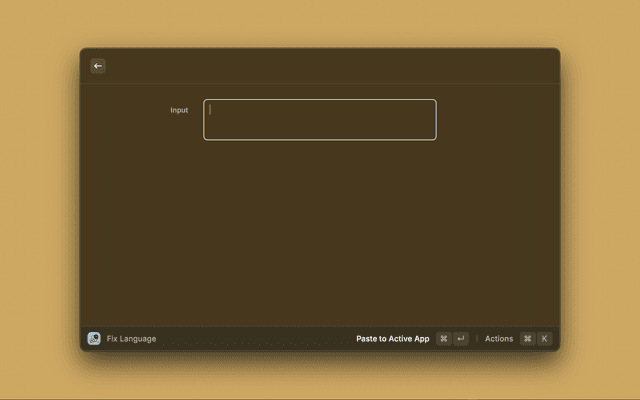Image resolution: width=640 pixels, height=400 pixels.
Task: Click the Fix Language app icon
Action: click(94, 339)
